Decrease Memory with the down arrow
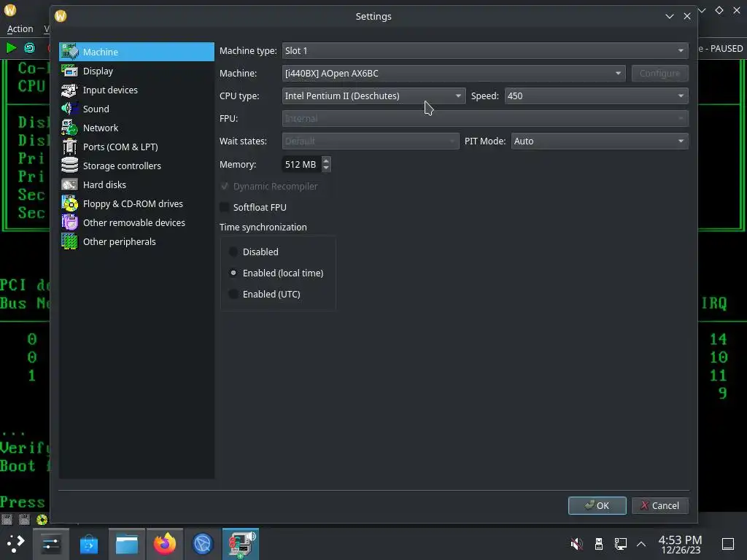Viewport: 747px width, 560px height. [x=326, y=168]
